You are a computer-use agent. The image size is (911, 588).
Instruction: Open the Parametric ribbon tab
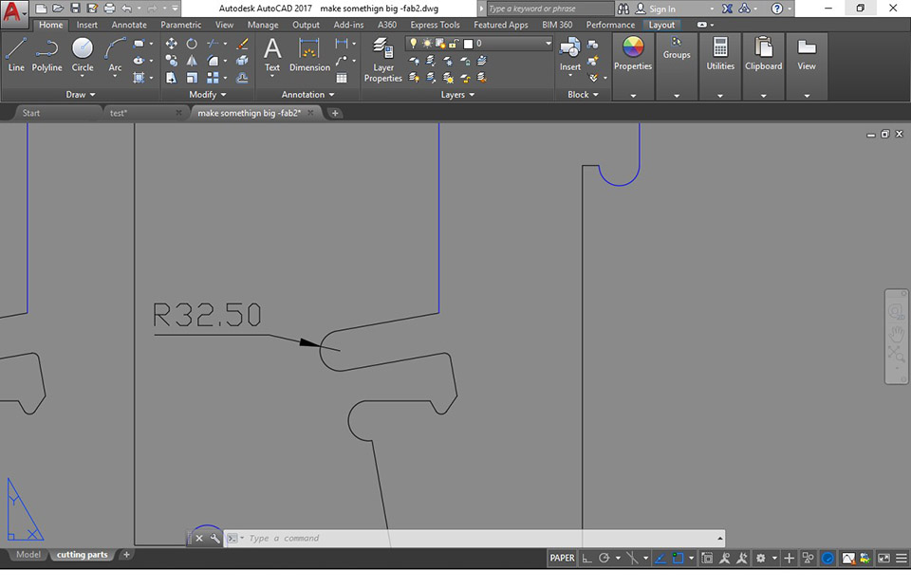(180, 25)
